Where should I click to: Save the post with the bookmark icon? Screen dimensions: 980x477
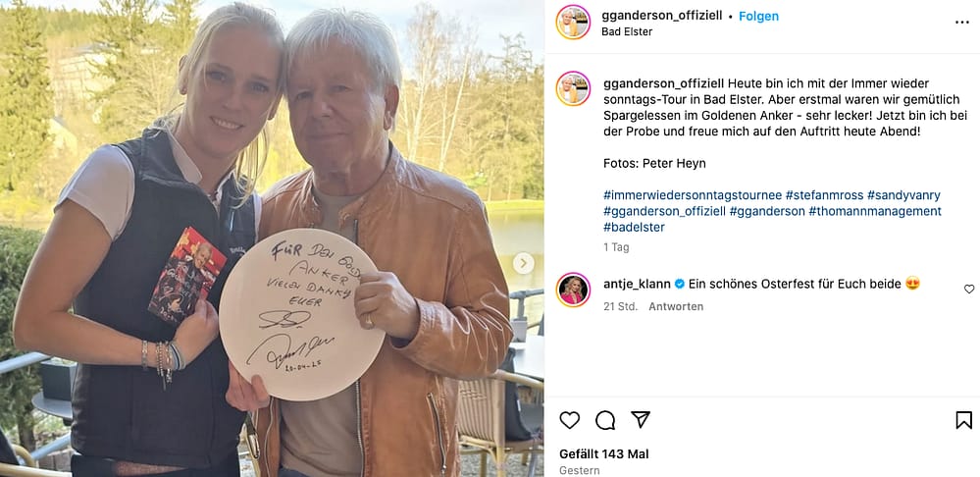963,420
